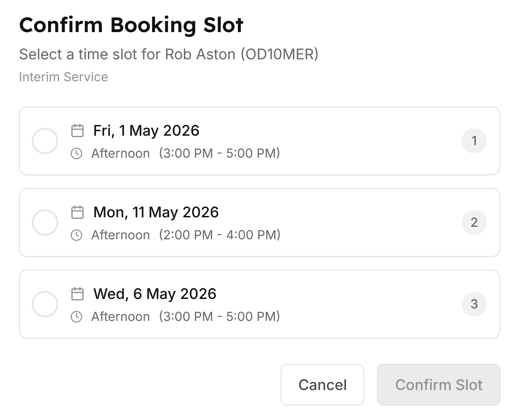
Task: Select the radio button for Mon, 11 May 2026
Action: (x=45, y=222)
